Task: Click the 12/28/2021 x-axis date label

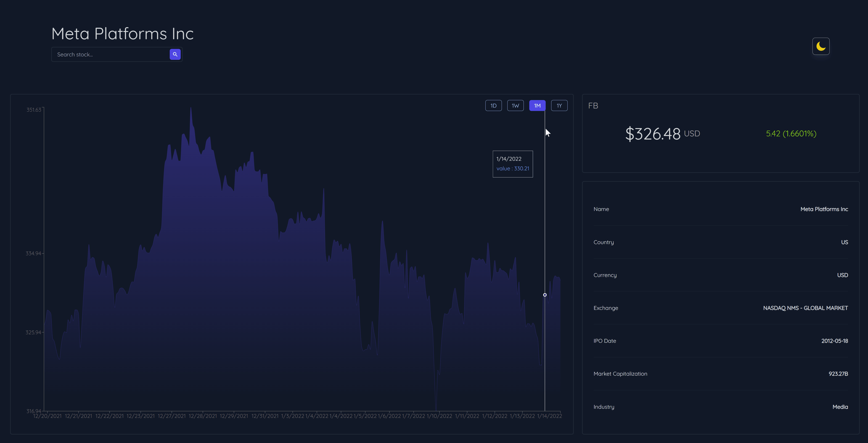Action: (203, 416)
